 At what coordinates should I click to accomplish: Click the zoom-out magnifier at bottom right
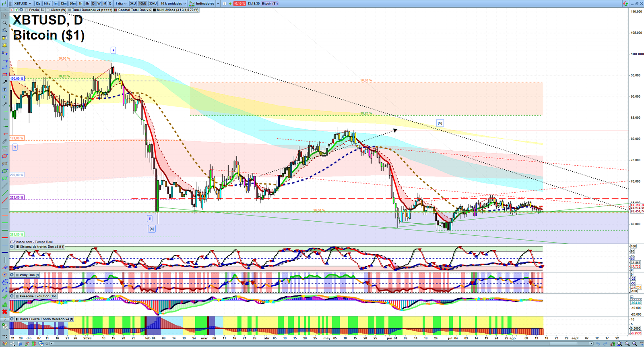tap(627, 344)
